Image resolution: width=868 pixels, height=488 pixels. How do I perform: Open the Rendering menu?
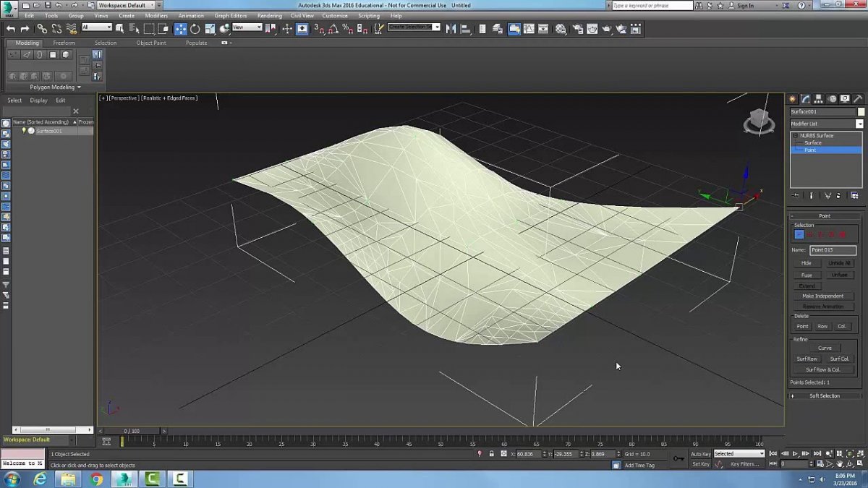(270, 15)
